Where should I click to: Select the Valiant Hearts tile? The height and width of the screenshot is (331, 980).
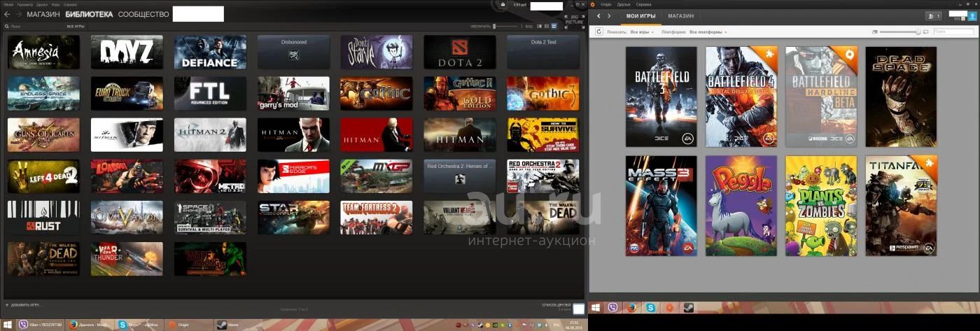pos(460,218)
